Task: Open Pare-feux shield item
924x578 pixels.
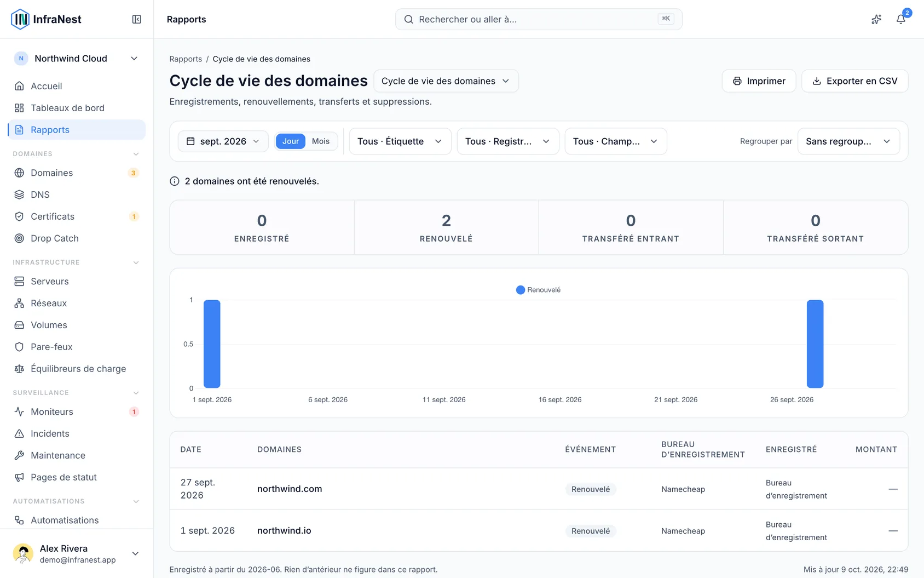Action: pyautogui.click(x=77, y=347)
